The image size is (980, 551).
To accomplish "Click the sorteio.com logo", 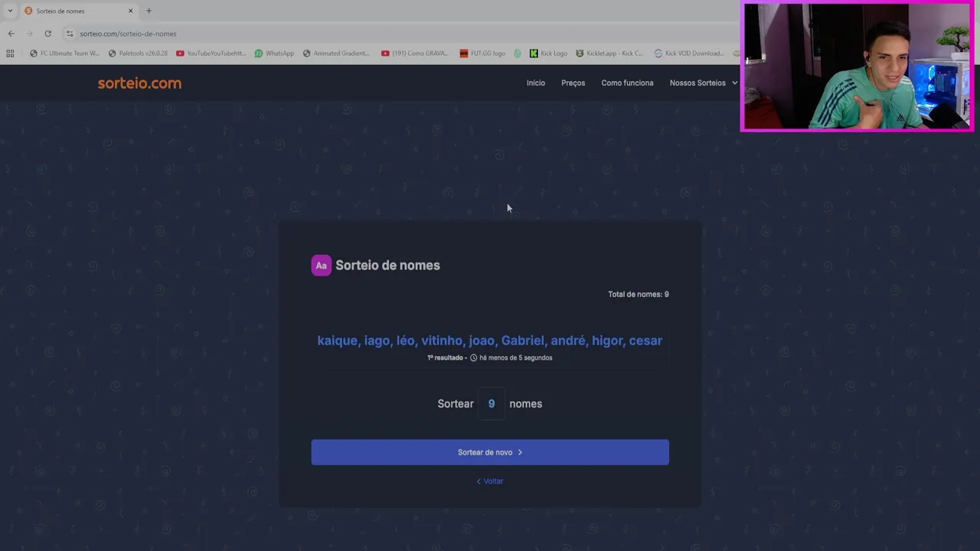I will (139, 83).
